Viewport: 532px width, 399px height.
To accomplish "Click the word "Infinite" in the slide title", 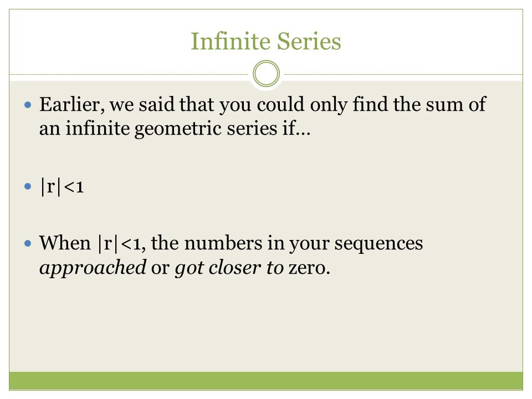I will point(231,41).
